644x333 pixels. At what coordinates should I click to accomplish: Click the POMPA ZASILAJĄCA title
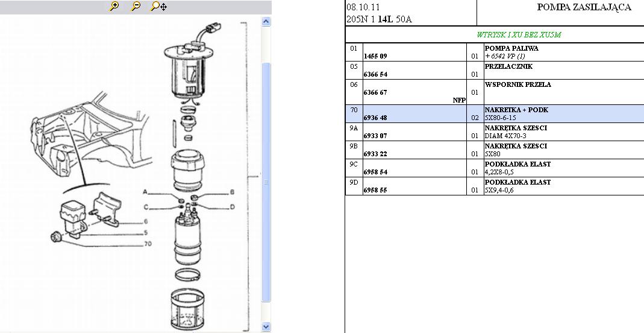click(583, 8)
